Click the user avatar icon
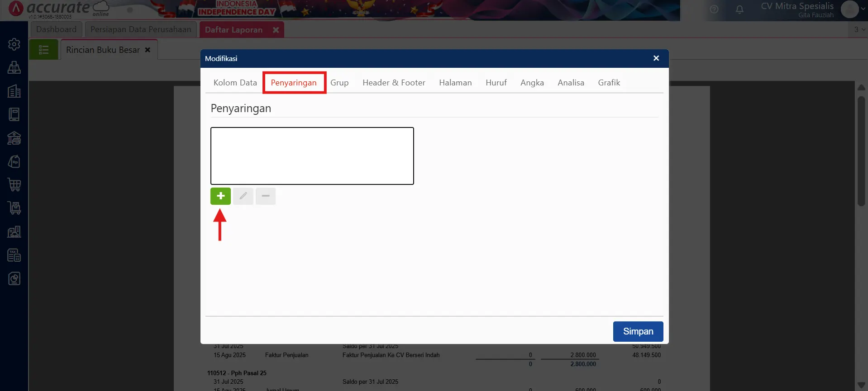868x391 pixels. coord(849,9)
